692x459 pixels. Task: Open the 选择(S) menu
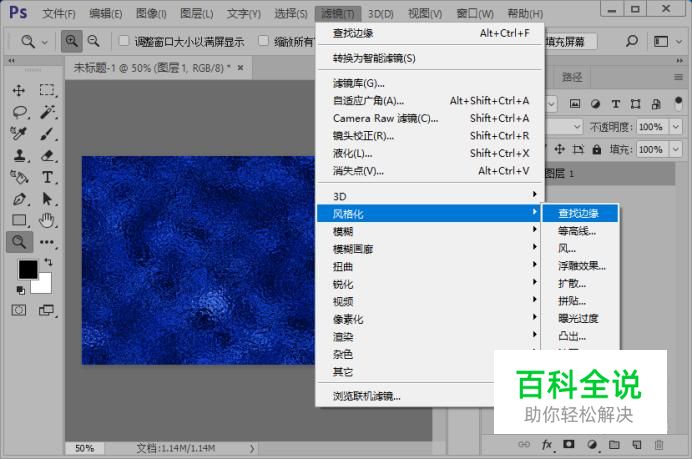290,14
